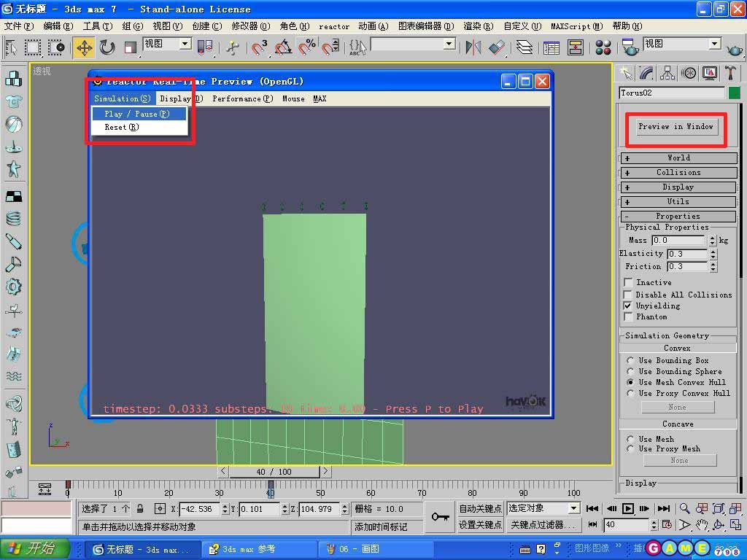Open the named selection sets dropdown
The height and width of the screenshot is (560, 747).
[x=449, y=44]
